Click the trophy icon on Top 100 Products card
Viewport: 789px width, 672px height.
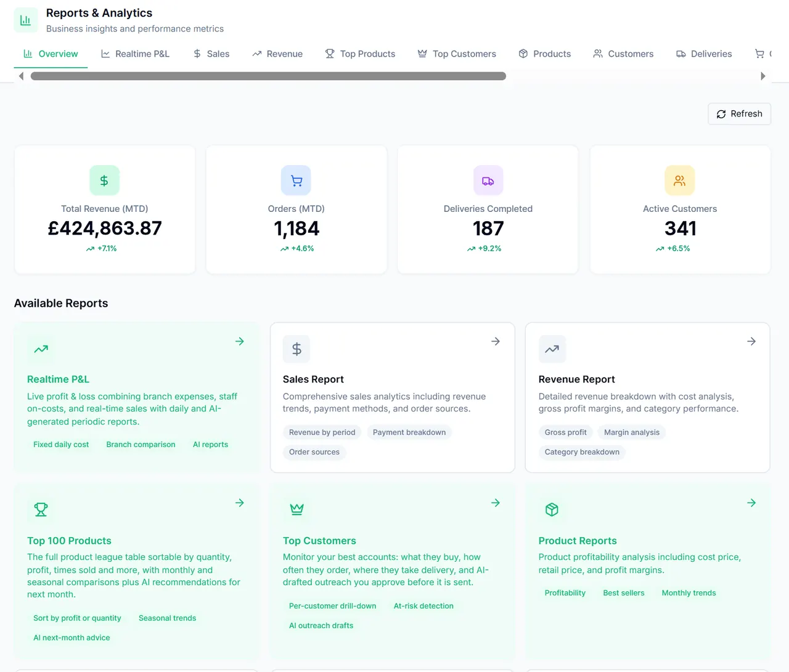[41, 509]
